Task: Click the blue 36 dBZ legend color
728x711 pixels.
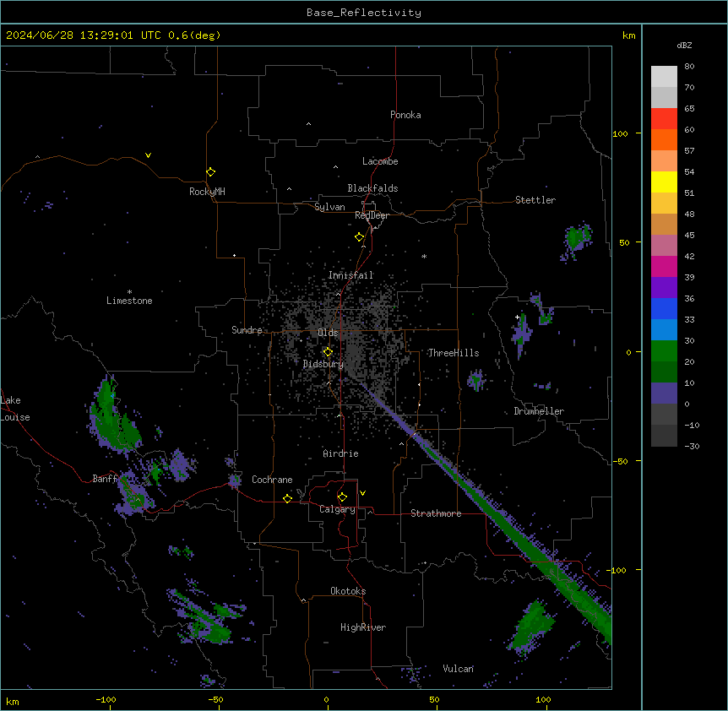Action: point(664,309)
